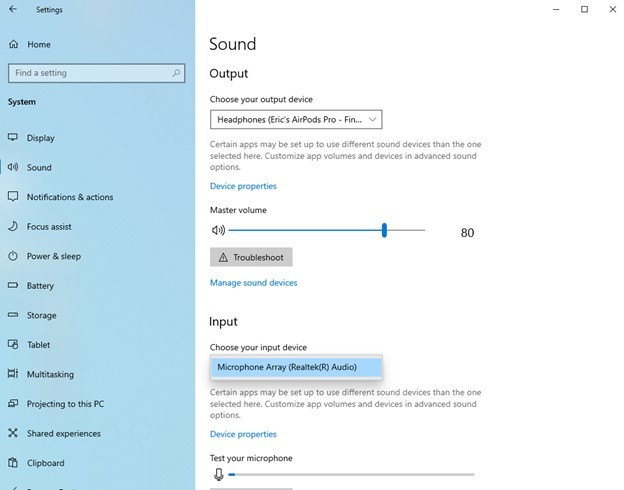
Task: Open the Home settings page
Action: [x=39, y=44]
